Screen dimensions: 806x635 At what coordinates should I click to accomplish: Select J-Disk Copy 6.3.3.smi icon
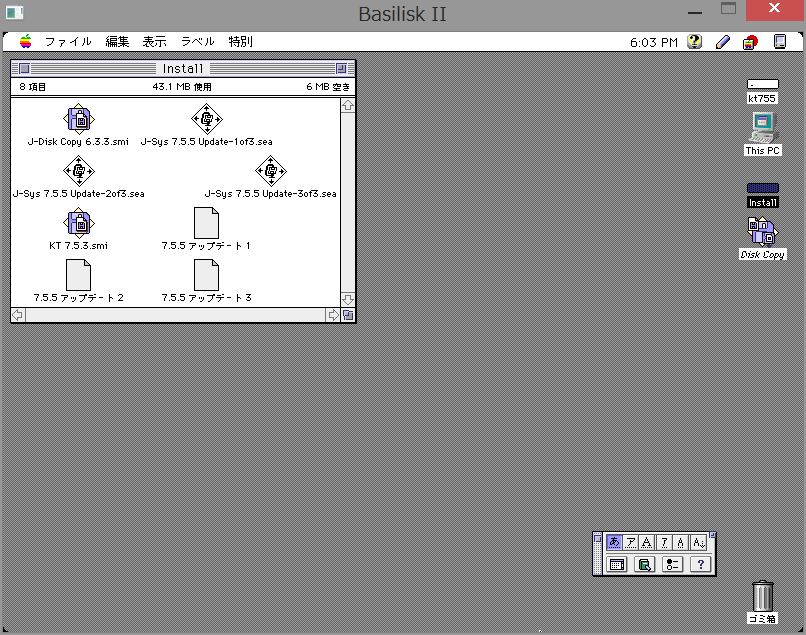[x=78, y=119]
